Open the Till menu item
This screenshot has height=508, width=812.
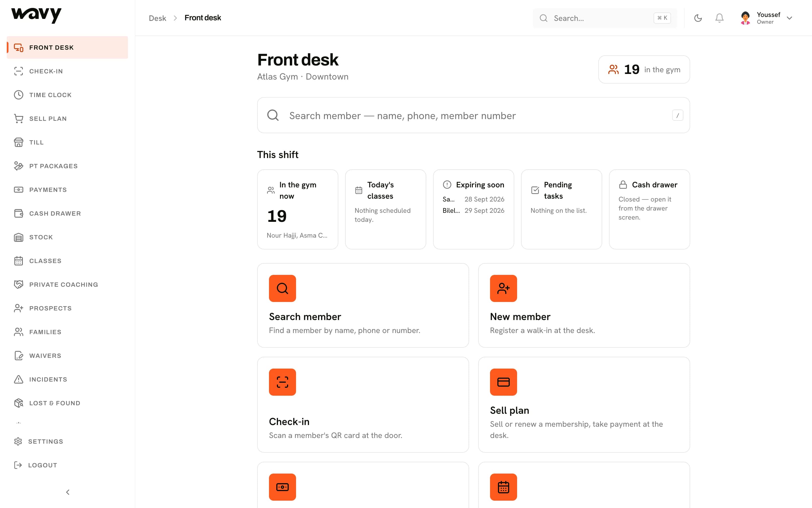[67, 143]
